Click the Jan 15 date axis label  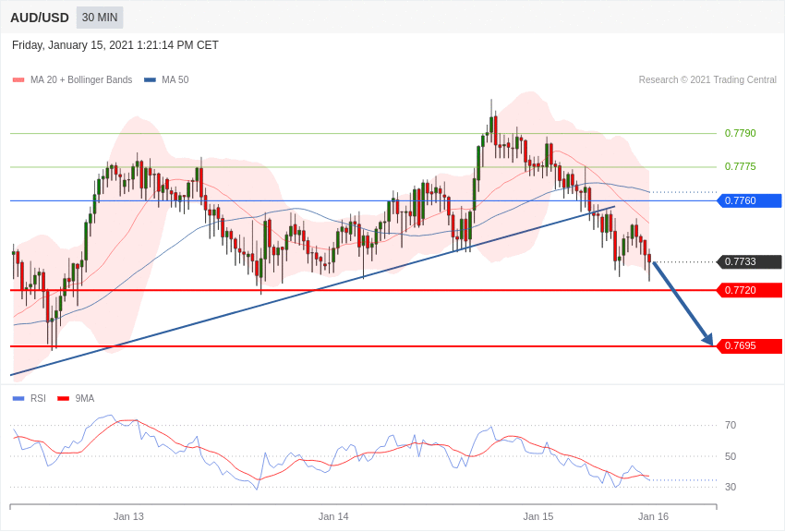tap(538, 516)
